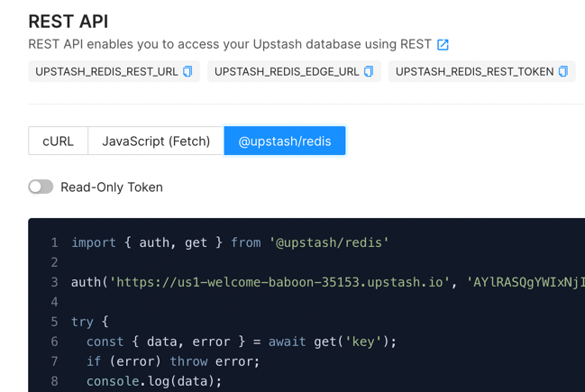Open the @upstash/redis tab
The image size is (585, 392).
(x=284, y=141)
